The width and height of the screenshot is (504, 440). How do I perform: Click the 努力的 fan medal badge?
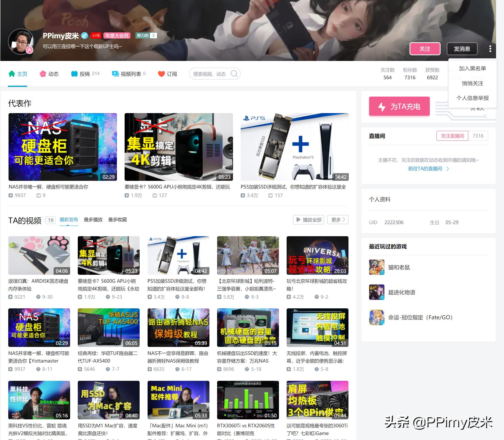(x=146, y=36)
